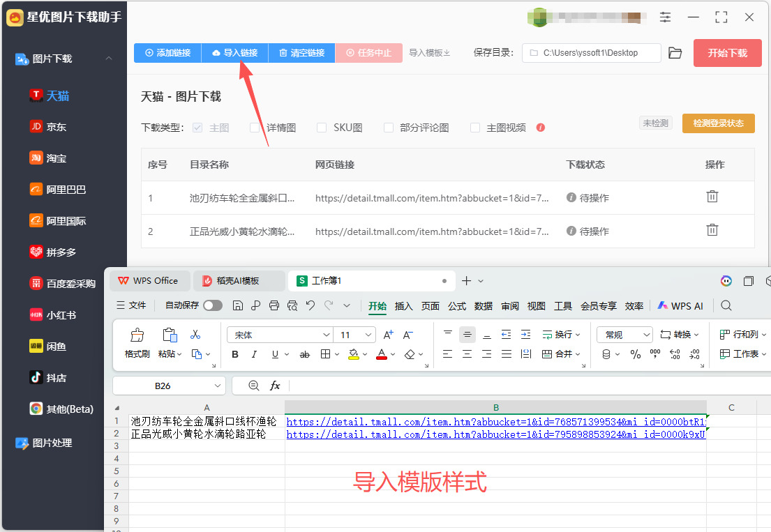Click the 添加链接 button
This screenshot has height=532, width=771.
pos(167,52)
